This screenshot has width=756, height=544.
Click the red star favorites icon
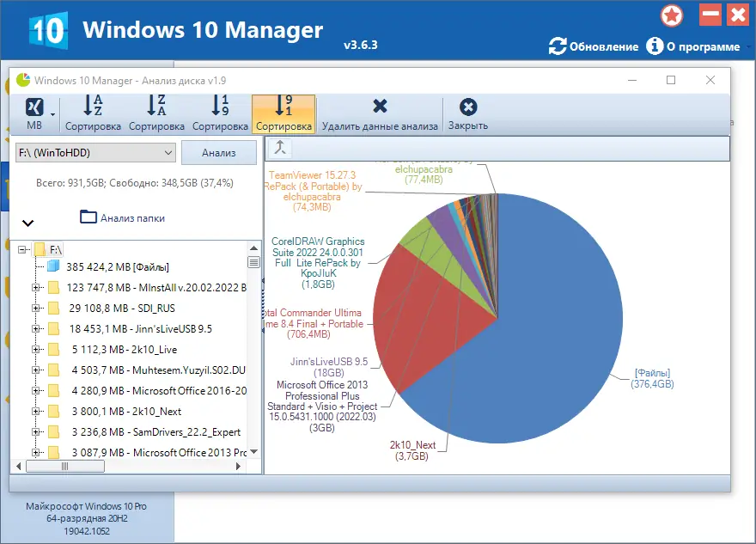(672, 15)
